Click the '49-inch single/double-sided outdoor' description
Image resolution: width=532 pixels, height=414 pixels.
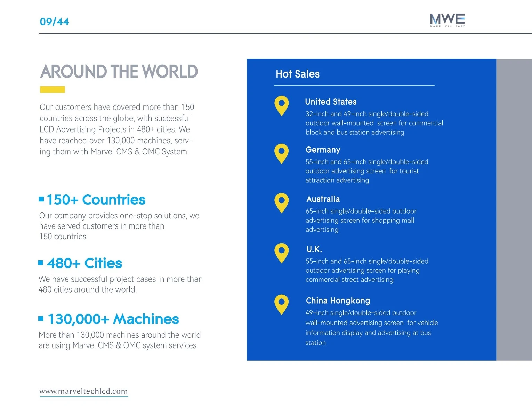pos(372,328)
